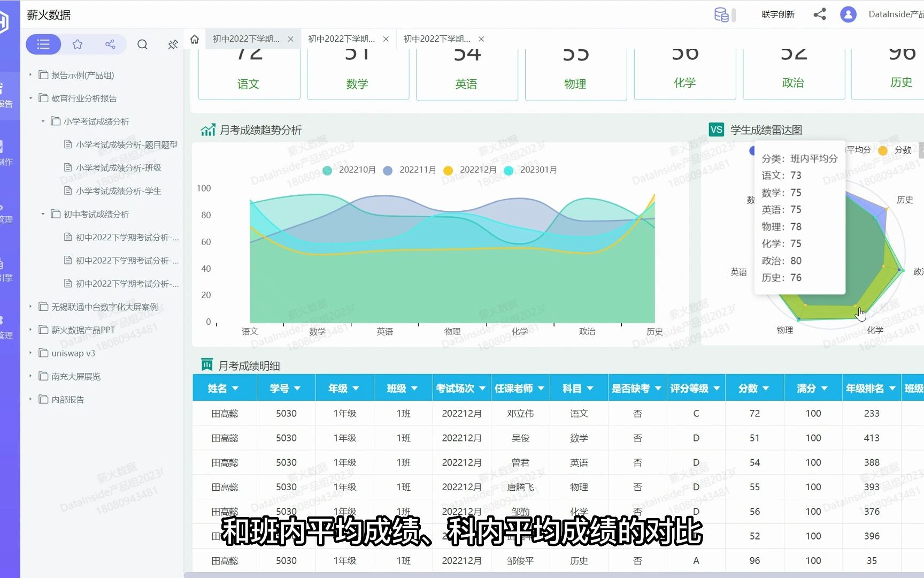This screenshot has height=578, width=924.
Task: Toggle the 202212月 legend series
Action: tap(470, 170)
